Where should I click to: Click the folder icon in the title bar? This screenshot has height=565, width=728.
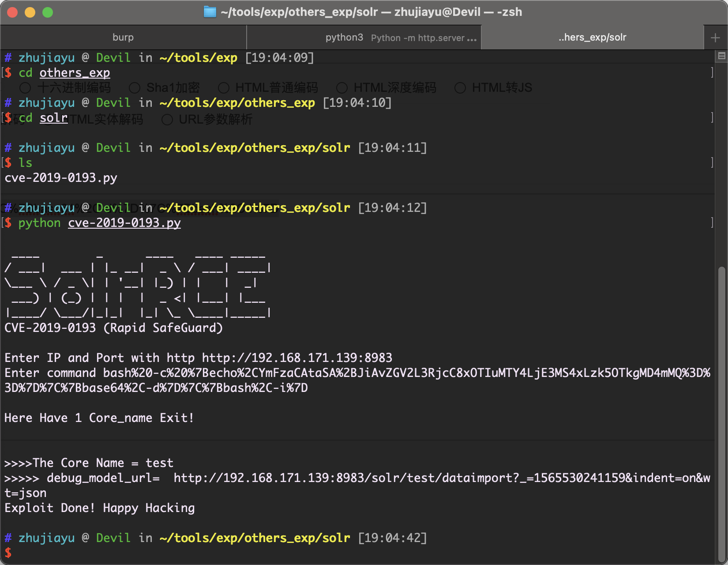point(210,12)
